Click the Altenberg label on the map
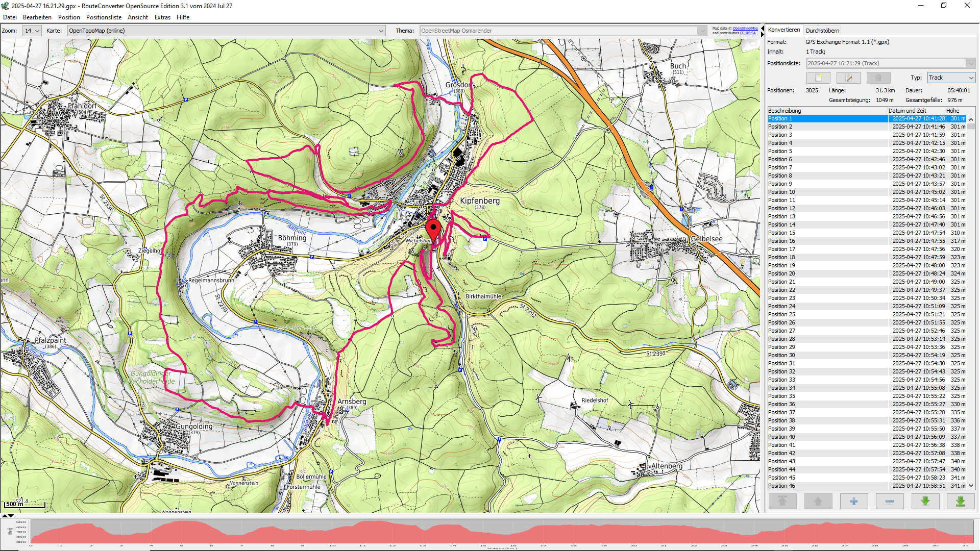This screenshot has height=551, width=980. coord(667,466)
